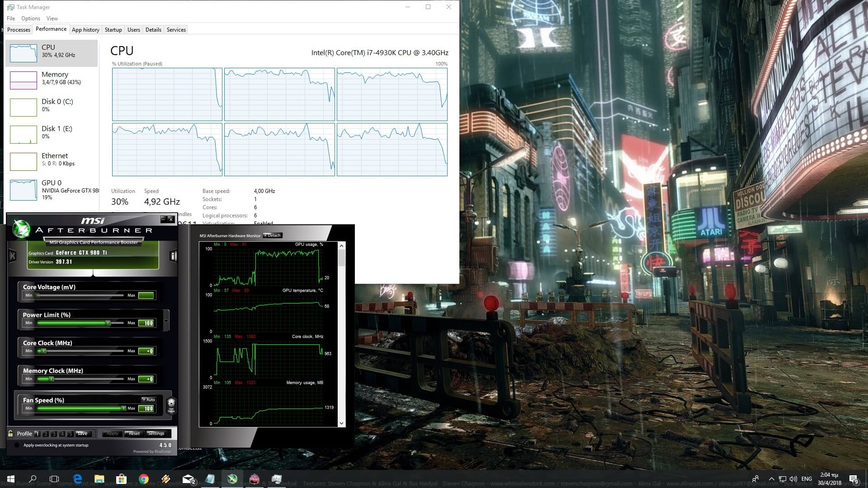Enable Apply overclocking at system startup
The image size is (868, 488).
17,445
